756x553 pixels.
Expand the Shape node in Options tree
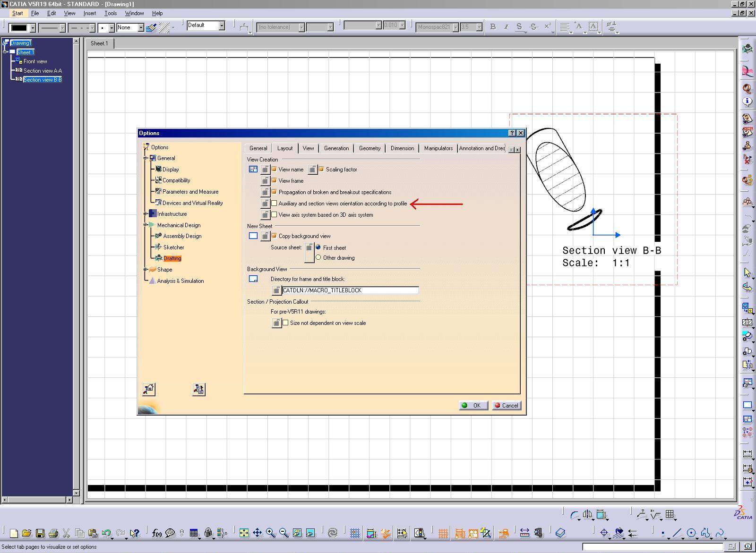(146, 270)
